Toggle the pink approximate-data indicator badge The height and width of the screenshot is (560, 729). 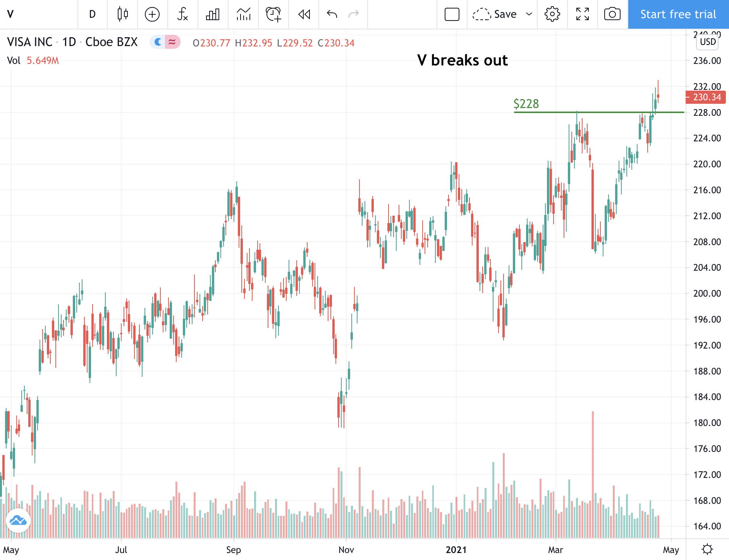click(172, 42)
